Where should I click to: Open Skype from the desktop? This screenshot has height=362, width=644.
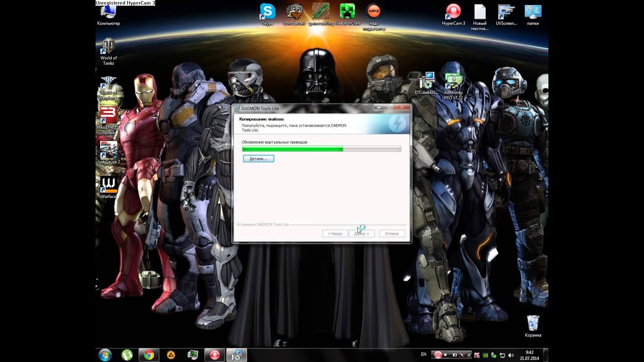(x=268, y=14)
